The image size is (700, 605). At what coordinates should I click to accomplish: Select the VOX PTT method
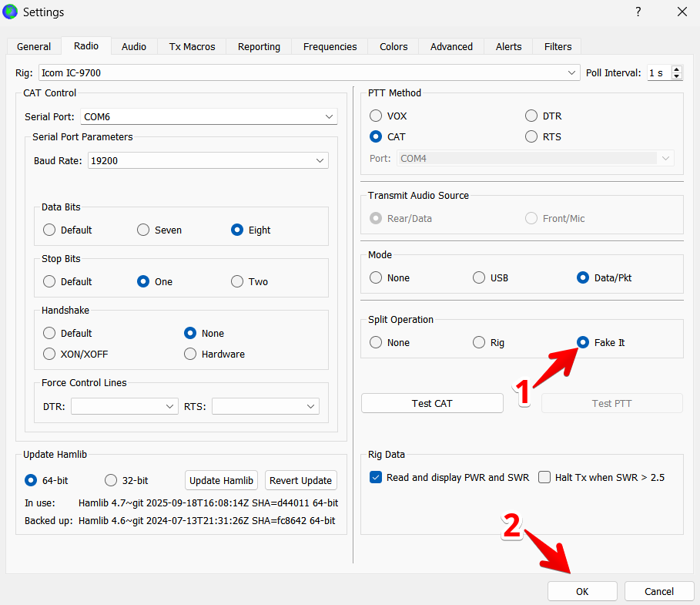tap(376, 116)
